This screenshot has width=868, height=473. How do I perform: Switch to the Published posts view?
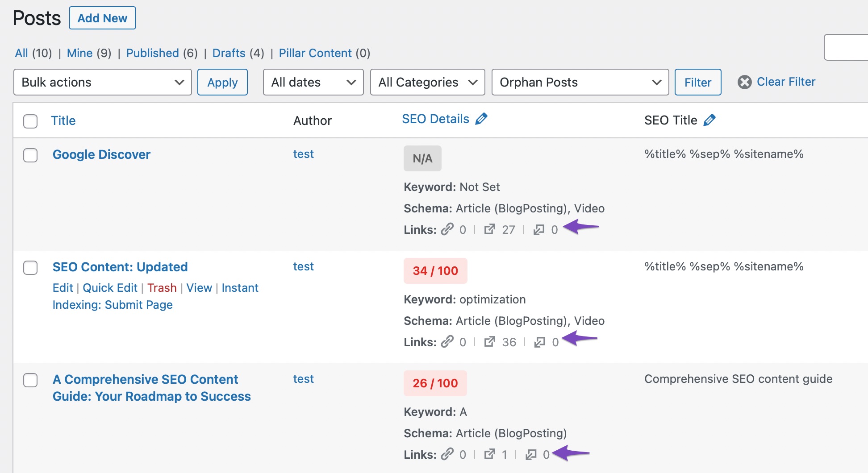pyautogui.click(x=152, y=53)
